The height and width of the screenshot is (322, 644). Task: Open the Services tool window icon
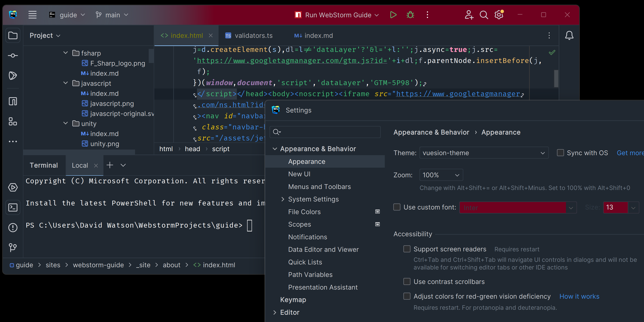coord(13,187)
